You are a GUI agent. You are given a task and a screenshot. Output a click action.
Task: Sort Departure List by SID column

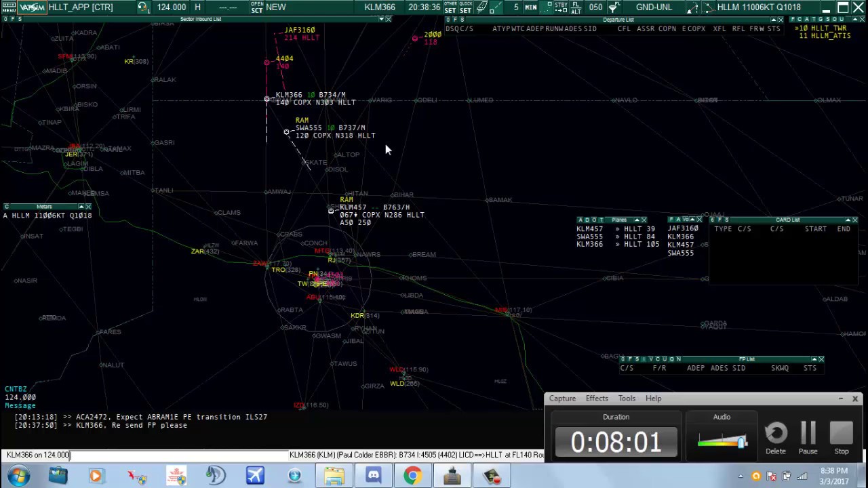point(590,29)
